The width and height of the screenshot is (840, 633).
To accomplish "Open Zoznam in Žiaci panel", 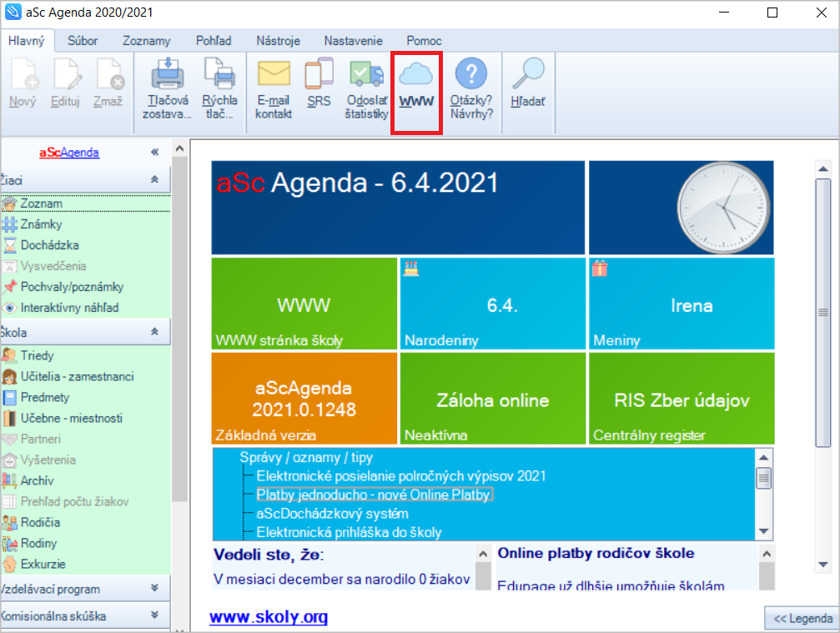I will pyautogui.click(x=41, y=203).
